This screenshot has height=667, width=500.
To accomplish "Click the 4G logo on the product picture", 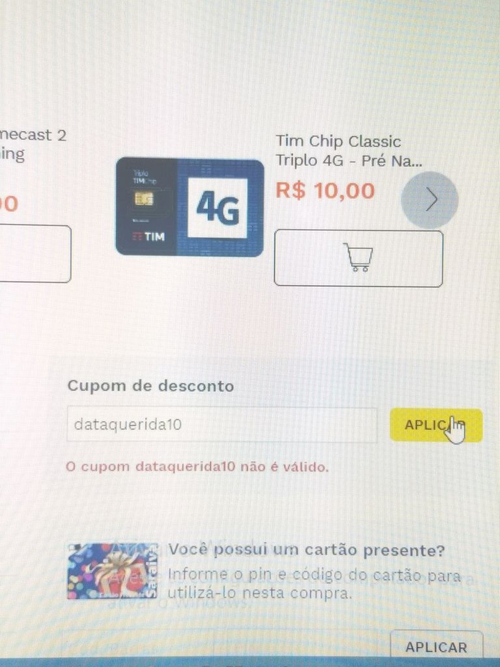I will [x=217, y=208].
